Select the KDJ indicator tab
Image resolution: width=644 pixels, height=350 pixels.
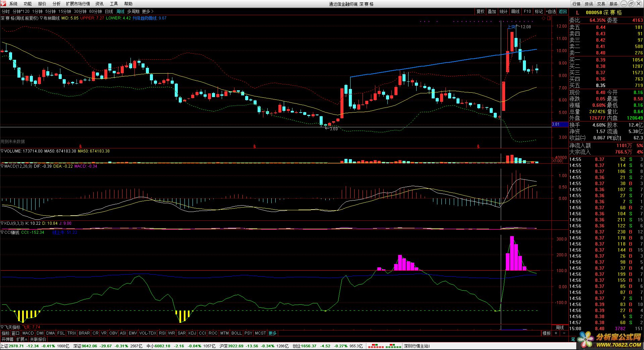pyautogui.click(x=193, y=333)
